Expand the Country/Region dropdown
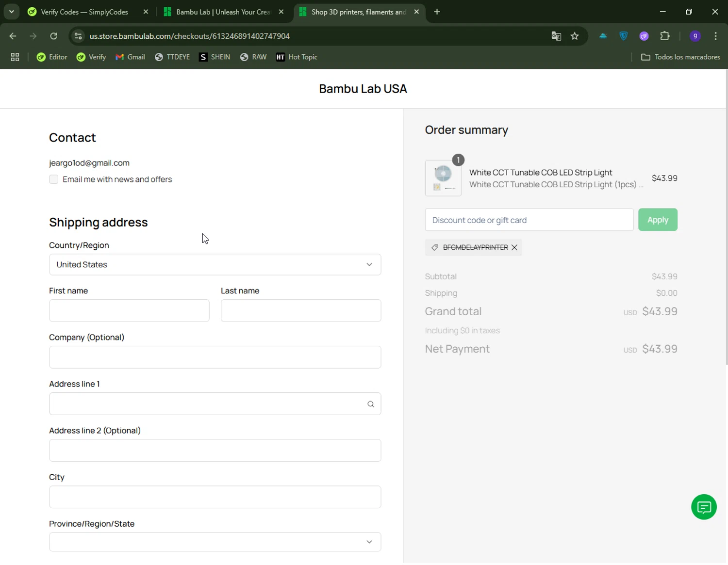The image size is (728, 565). [215, 265]
